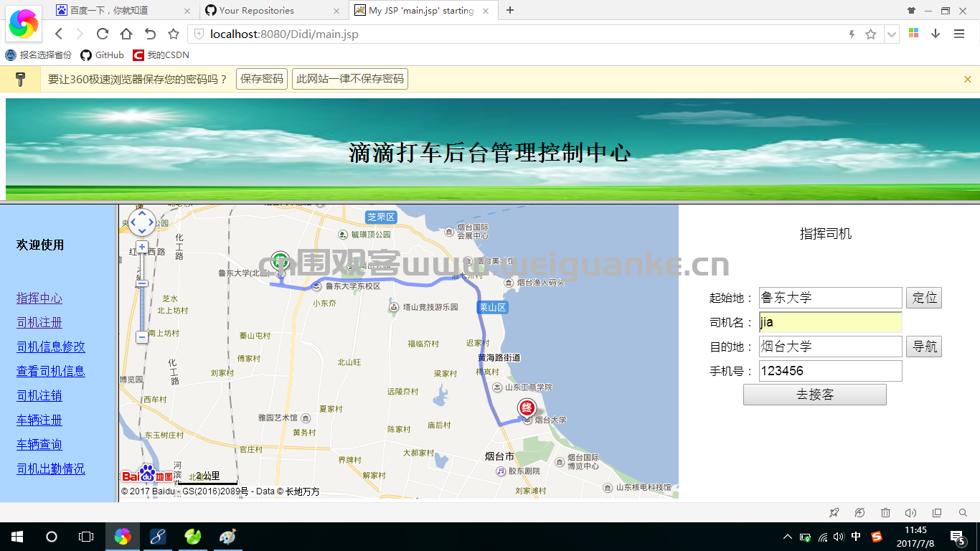
Task: Open the downloads arrow icon
Action: click(x=936, y=34)
